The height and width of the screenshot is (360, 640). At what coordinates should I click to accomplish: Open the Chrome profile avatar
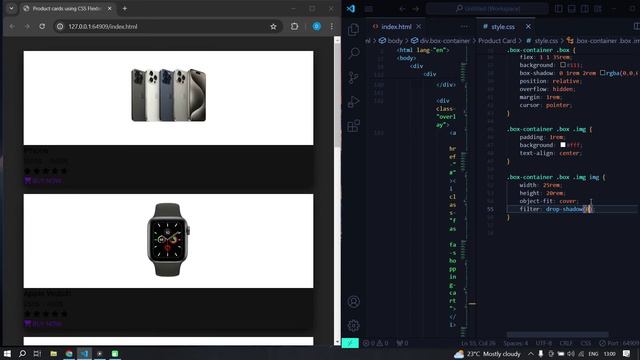tap(316, 27)
